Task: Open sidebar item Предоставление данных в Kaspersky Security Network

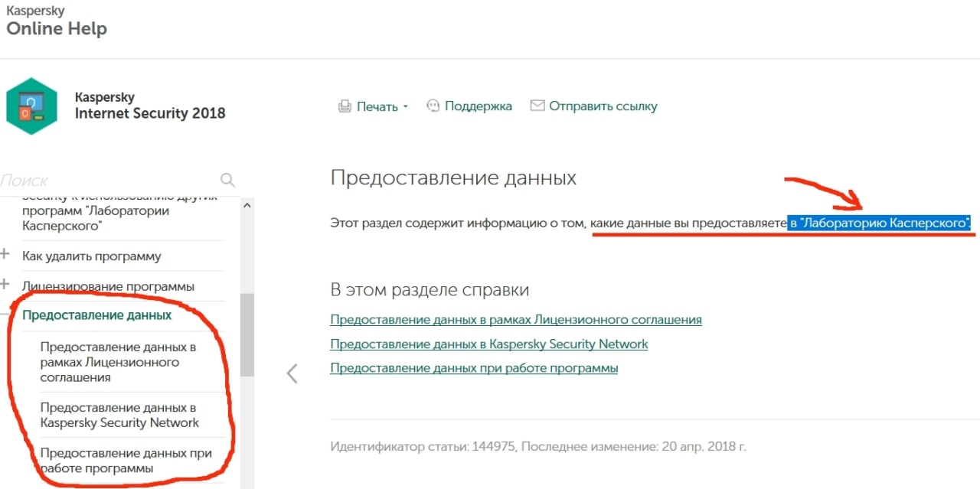Action: point(119,415)
